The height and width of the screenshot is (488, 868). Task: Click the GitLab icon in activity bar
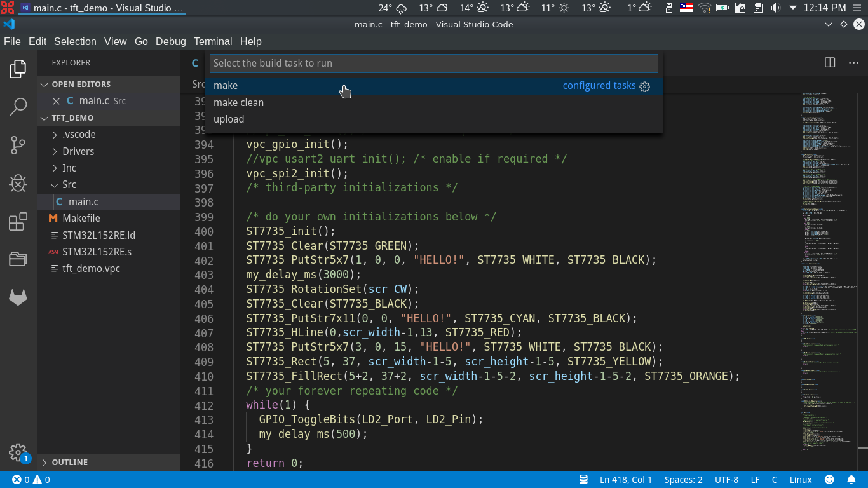click(18, 297)
